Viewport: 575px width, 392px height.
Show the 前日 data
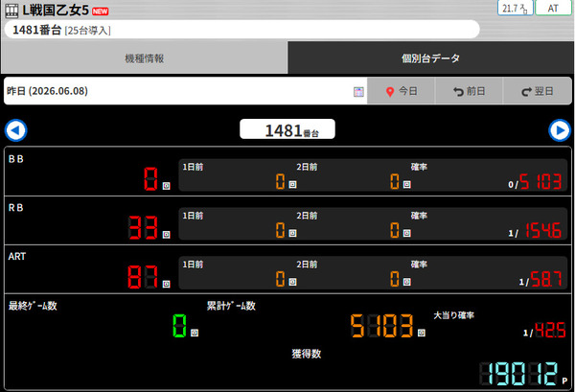[x=469, y=91]
